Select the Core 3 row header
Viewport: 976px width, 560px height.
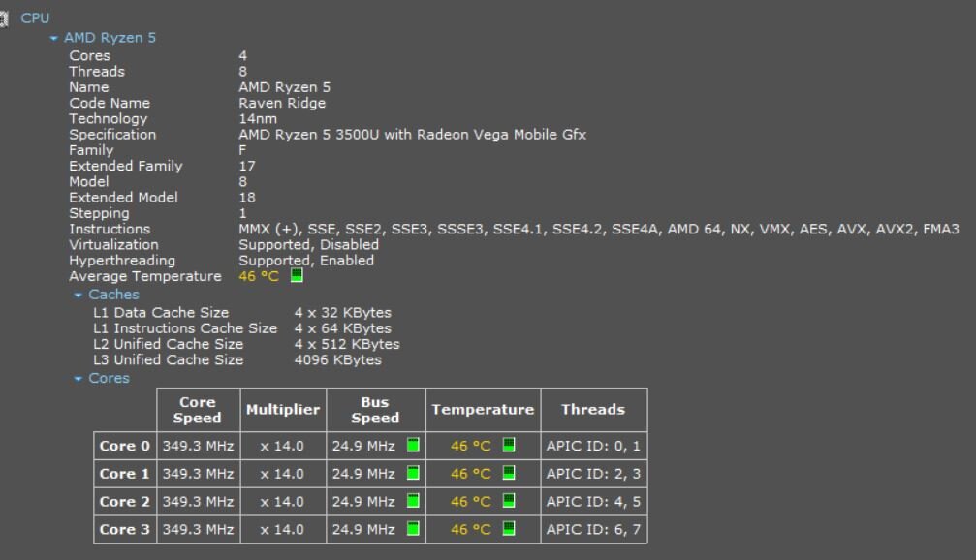(124, 530)
